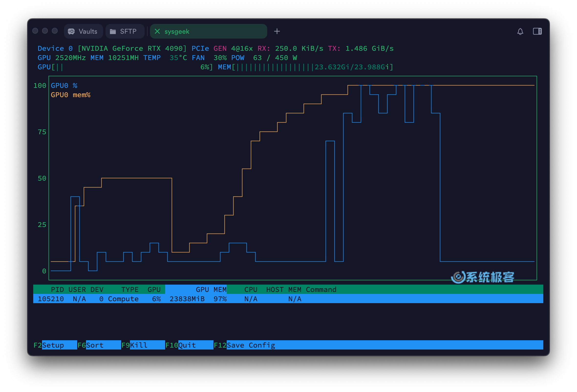577x392 pixels.
Task: Click the GPU0 mem% legend label
Action: pos(71,95)
